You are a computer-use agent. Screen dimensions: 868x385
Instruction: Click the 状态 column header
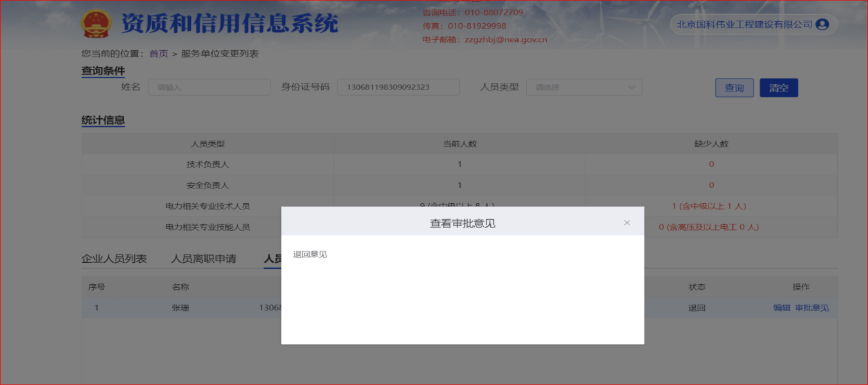coord(696,287)
